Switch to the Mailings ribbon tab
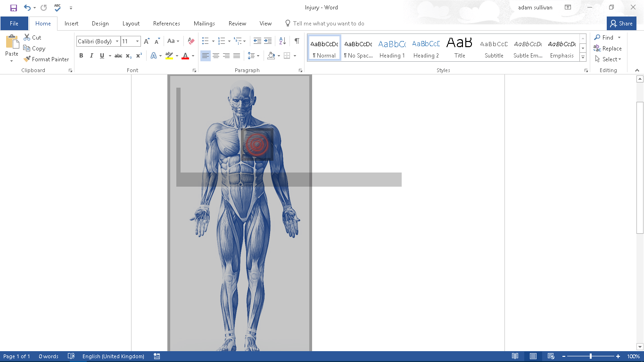Image resolution: width=644 pixels, height=362 pixels. coord(204,23)
